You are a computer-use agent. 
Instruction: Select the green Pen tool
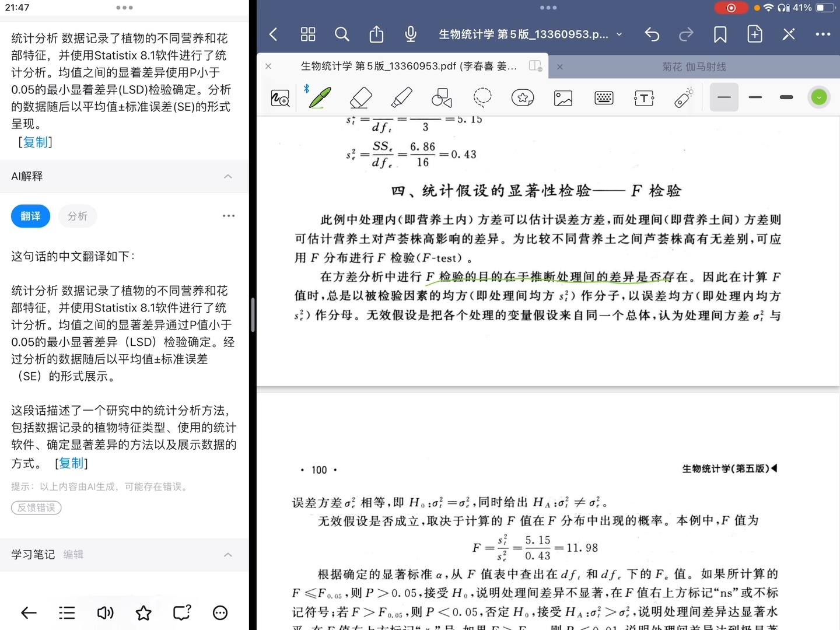320,97
